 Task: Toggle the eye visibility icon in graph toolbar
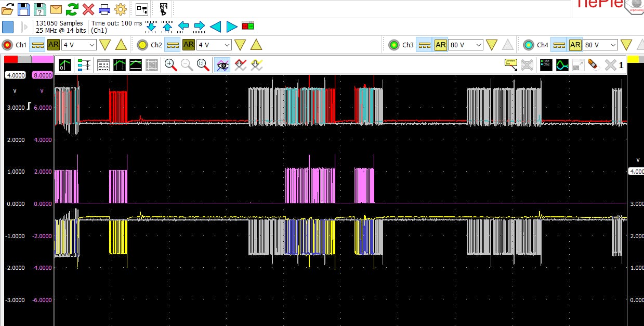coord(222,65)
